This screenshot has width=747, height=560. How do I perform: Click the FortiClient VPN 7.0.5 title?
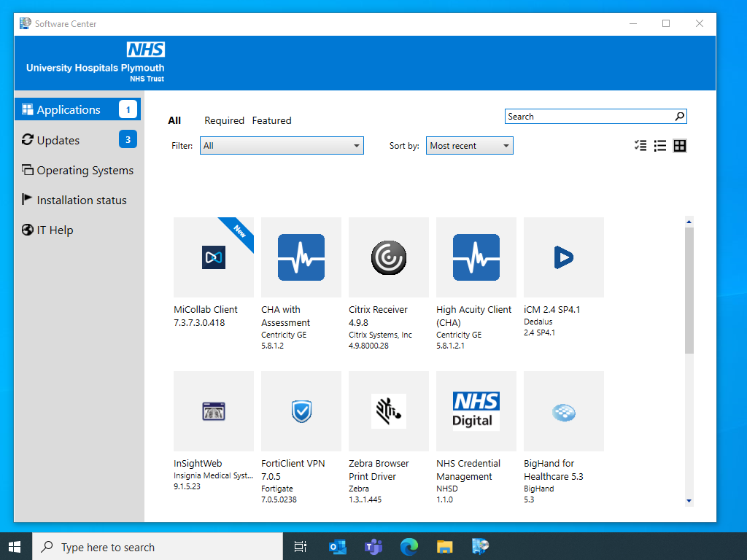click(293, 470)
